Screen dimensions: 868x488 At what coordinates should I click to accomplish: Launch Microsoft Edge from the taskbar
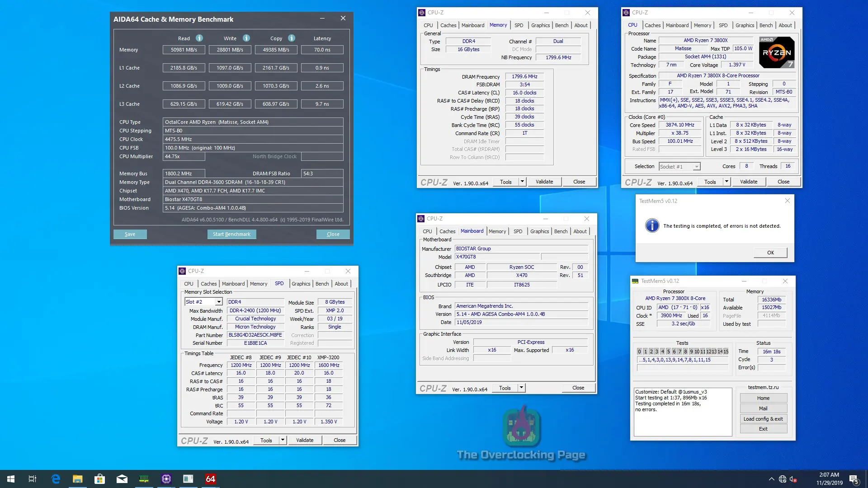(56, 479)
